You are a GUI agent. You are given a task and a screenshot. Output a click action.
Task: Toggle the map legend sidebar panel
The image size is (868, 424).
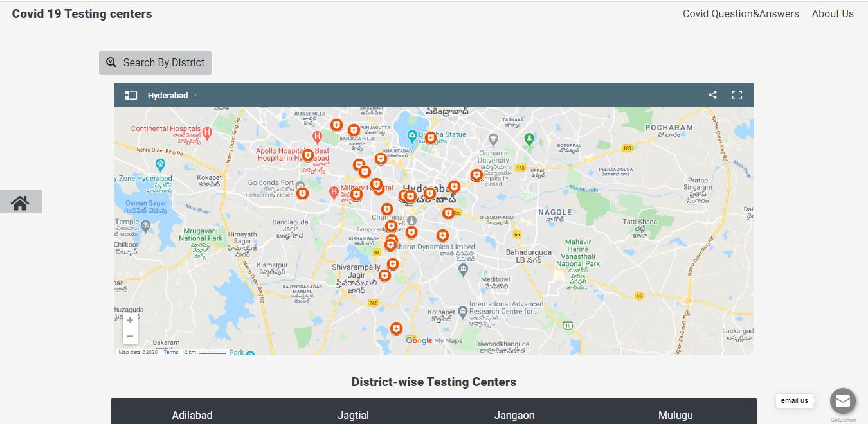(x=131, y=95)
